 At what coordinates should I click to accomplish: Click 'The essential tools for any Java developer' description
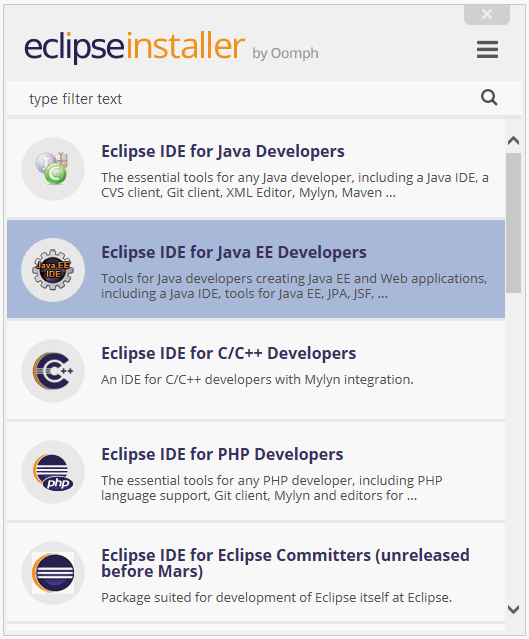click(x=295, y=185)
